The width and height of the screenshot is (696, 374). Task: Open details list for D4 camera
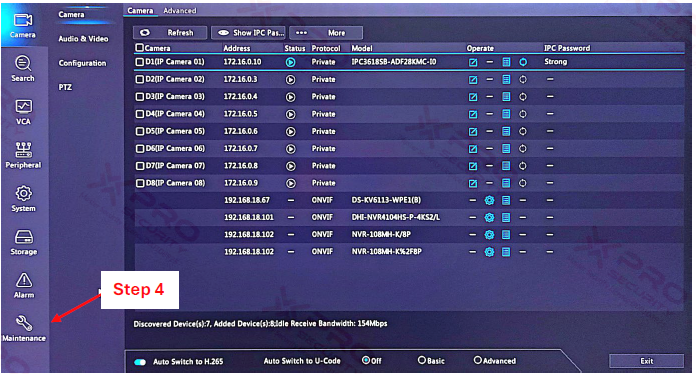click(x=506, y=114)
